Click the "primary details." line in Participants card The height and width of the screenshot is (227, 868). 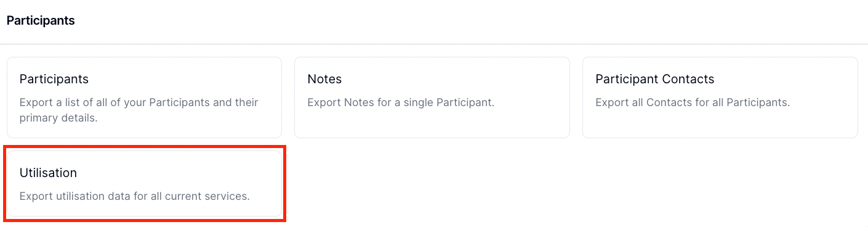coord(58,118)
